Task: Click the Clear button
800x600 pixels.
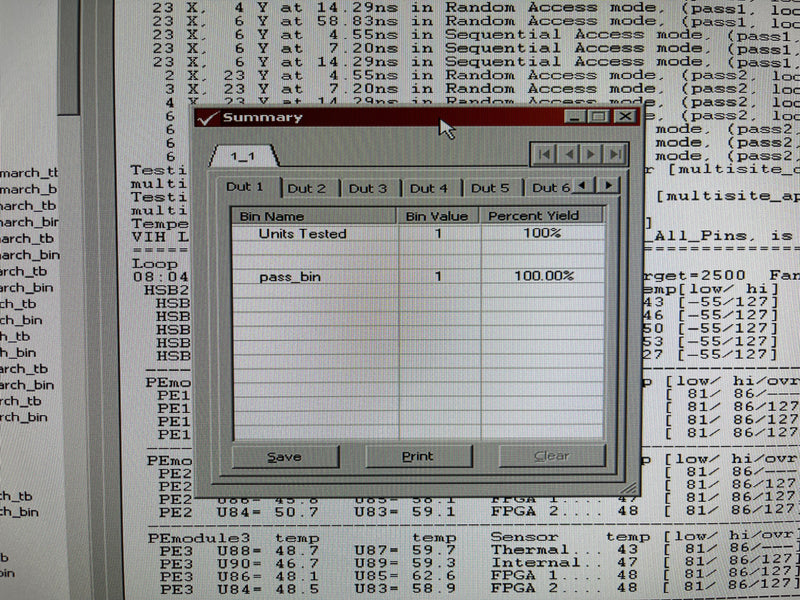Action: (551, 455)
